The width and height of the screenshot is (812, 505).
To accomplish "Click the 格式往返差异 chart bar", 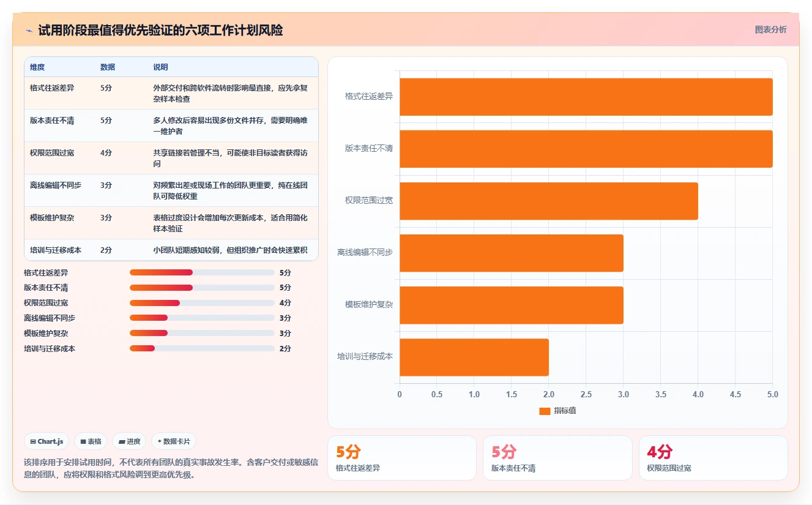I will (586, 97).
